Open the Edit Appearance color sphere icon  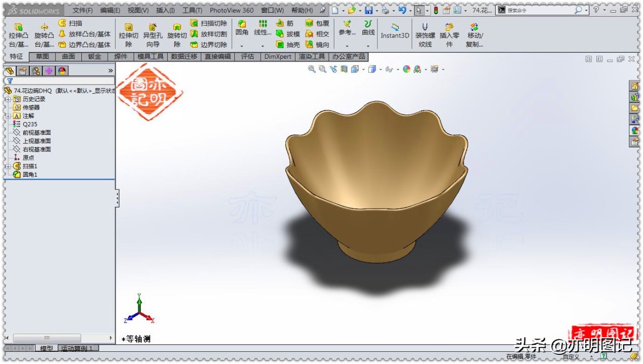[406, 69]
